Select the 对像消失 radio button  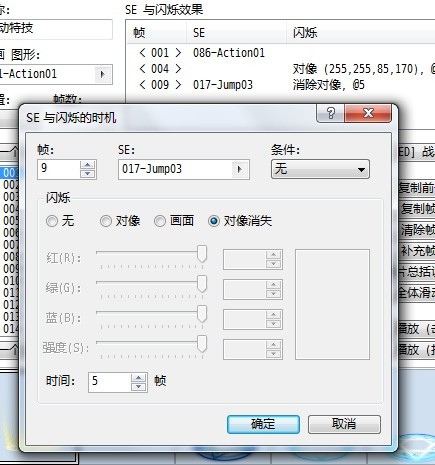pyautogui.click(x=214, y=221)
